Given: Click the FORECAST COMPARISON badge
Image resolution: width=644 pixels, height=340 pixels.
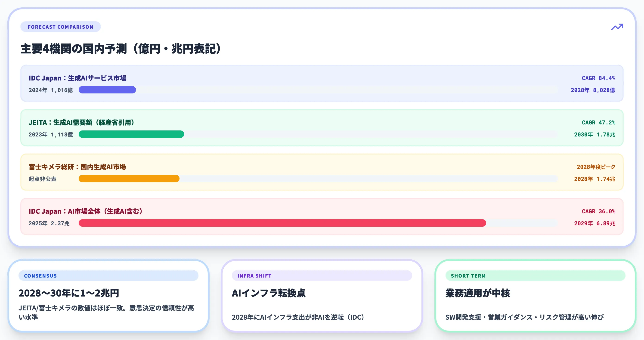Looking at the screenshot, I should (x=61, y=27).
